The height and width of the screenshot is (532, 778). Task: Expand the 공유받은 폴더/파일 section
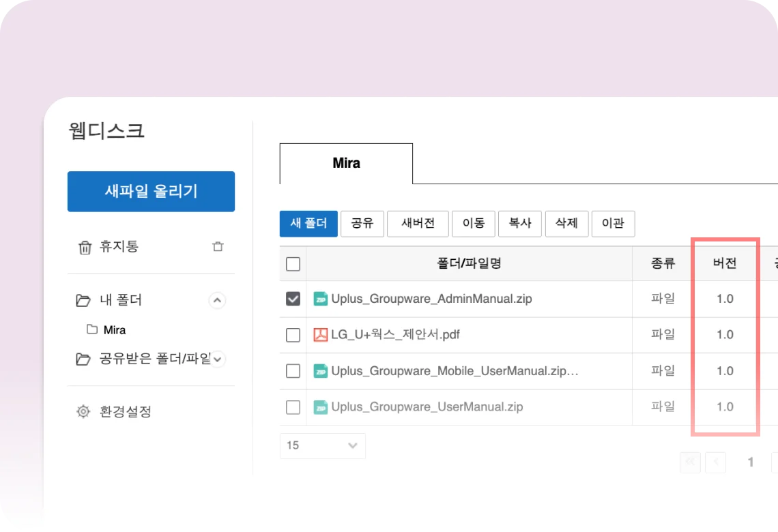click(x=217, y=359)
